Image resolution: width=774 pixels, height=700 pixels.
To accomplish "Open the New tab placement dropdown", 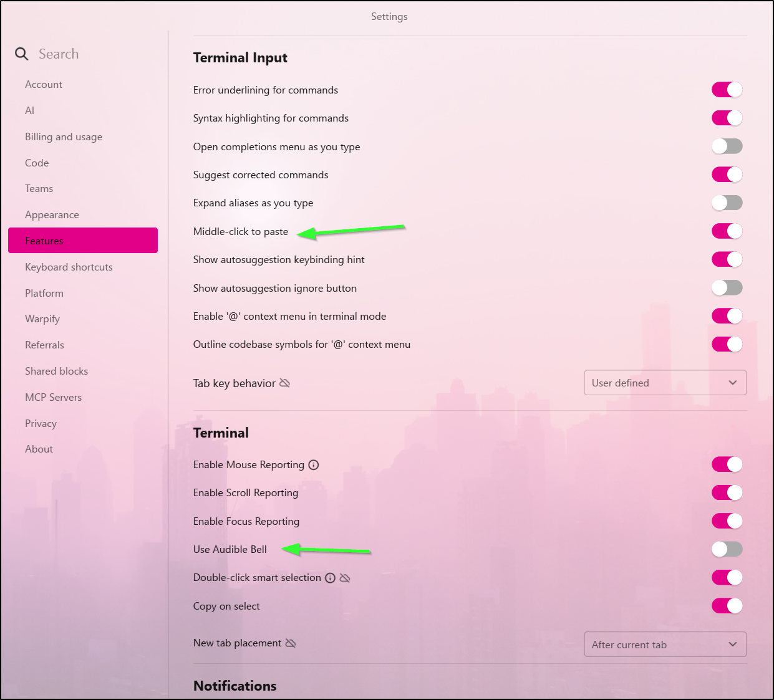I will tap(665, 644).
